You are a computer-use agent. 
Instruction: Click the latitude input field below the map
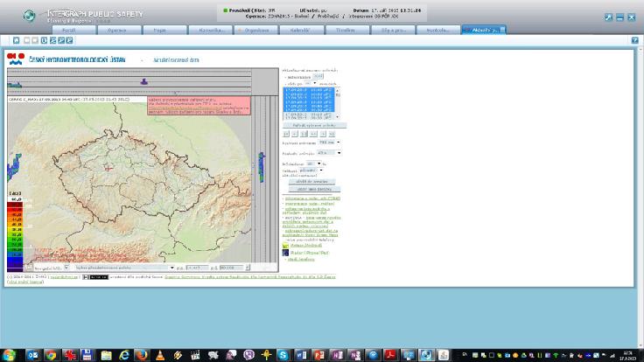click(232, 268)
